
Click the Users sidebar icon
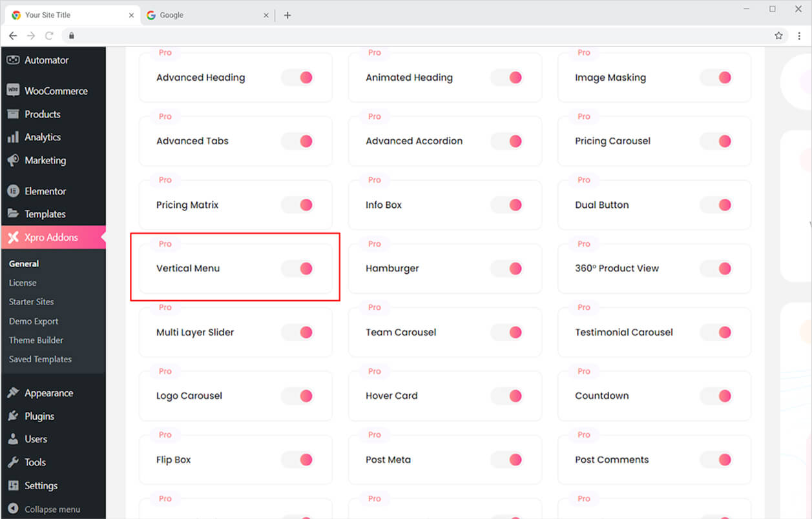tap(13, 439)
